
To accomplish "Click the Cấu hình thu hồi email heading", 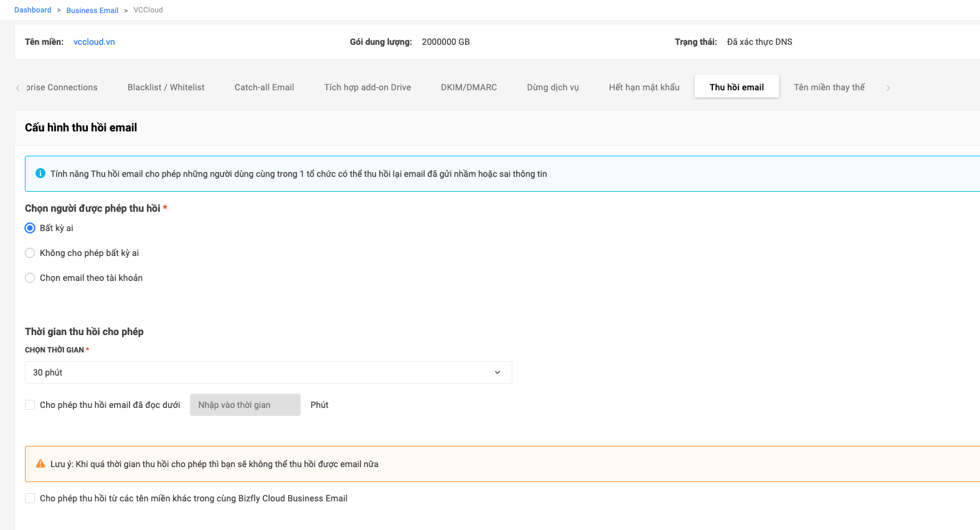I will pyautogui.click(x=81, y=128).
